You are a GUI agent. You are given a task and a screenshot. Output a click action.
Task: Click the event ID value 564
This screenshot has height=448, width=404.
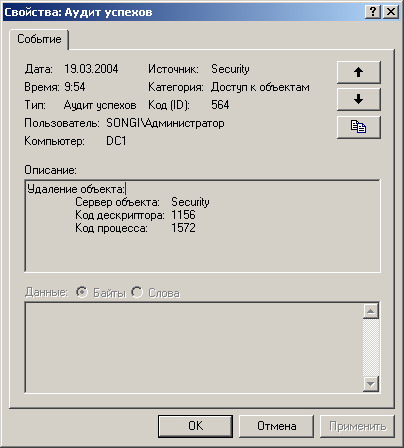pyautogui.click(x=220, y=105)
